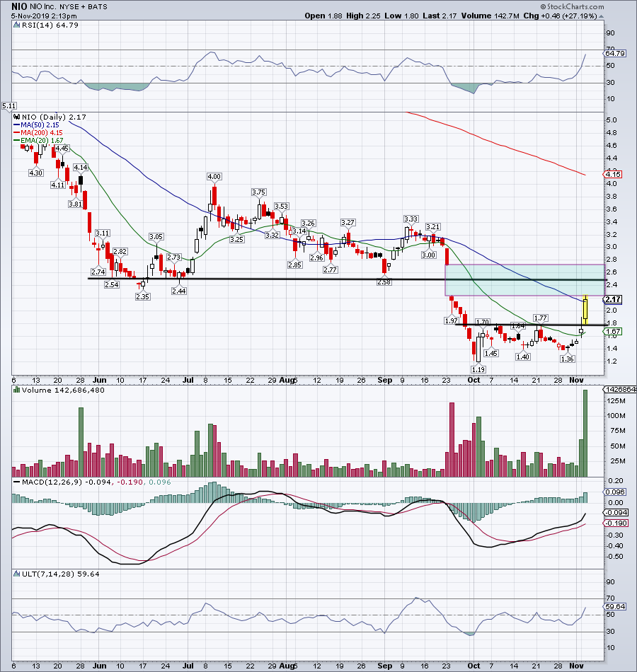
Task: Click the 2.35 price low label in June
Action: [x=142, y=296]
